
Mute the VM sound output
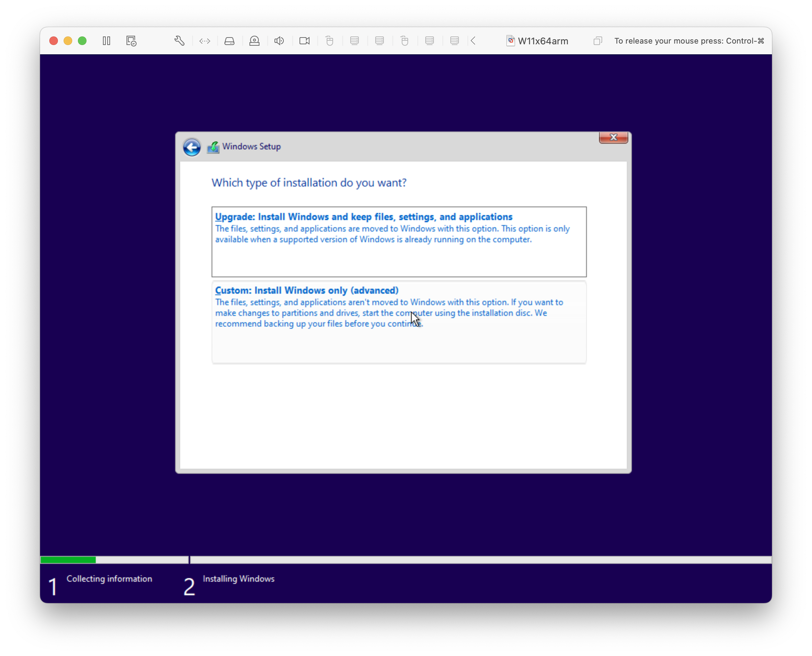pyautogui.click(x=279, y=40)
